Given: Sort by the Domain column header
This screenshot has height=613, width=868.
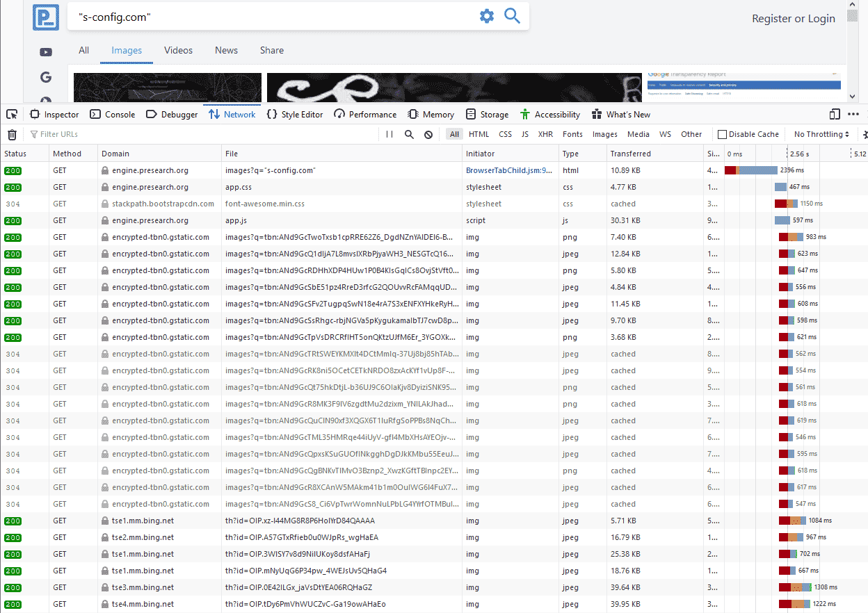Looking at the screenshot, I should pyautogui.click(x=160, y=154).
